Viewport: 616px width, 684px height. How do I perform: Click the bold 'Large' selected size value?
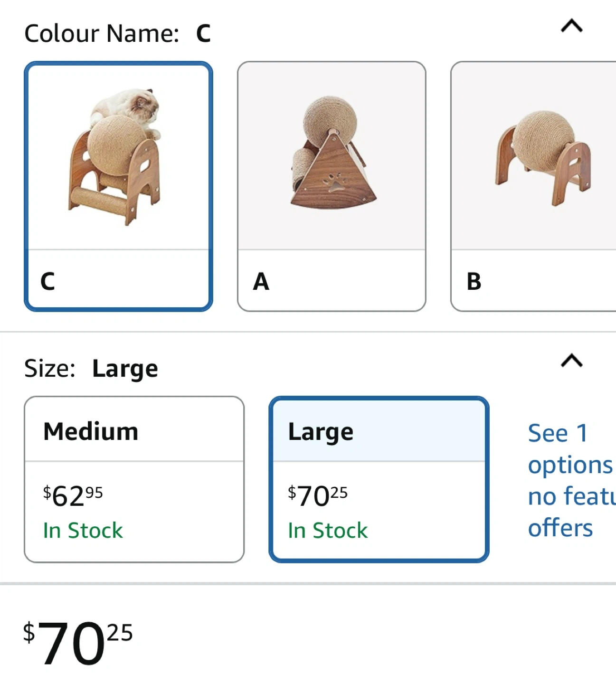tap(125, 369)
